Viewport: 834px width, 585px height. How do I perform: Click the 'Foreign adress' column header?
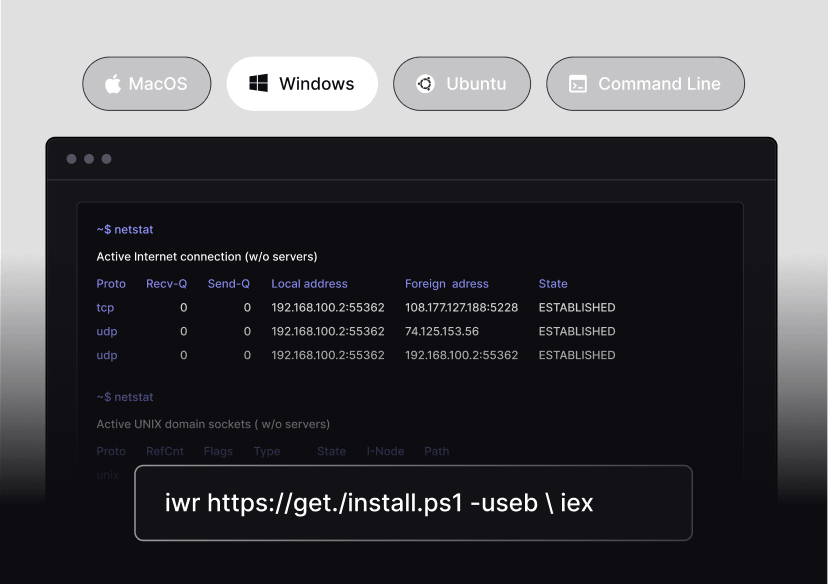pos(447,283)
